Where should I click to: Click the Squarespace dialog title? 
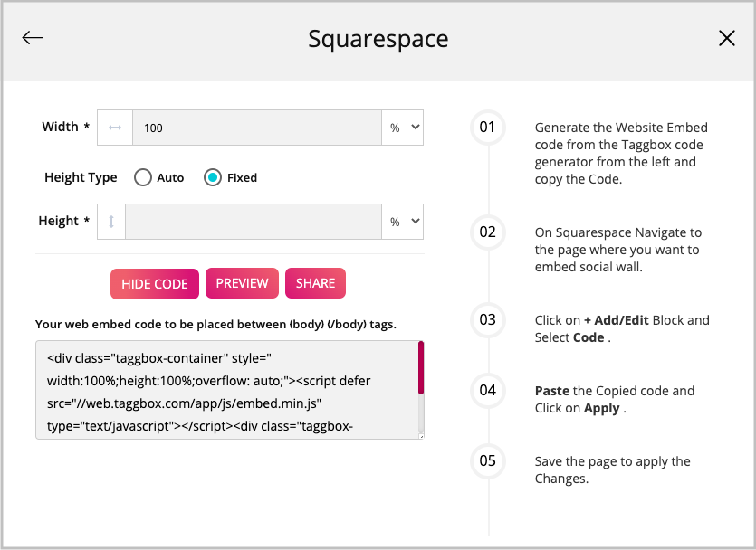tap(378, 39)
